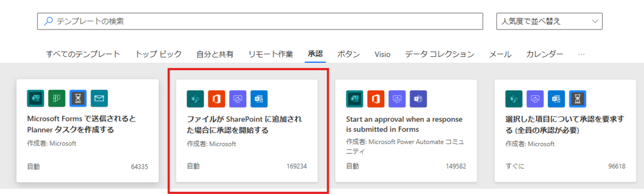Click the 96618 usage count
The image size is (644, 194).
[x=617, y=167]
